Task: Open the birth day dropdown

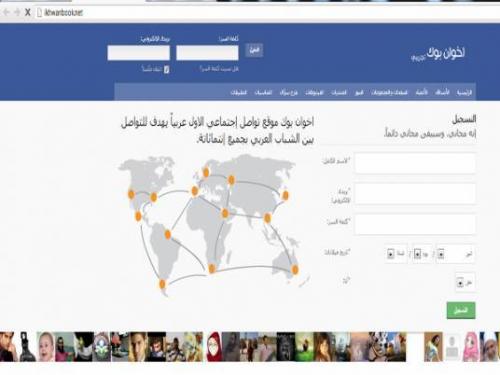Action: pyautogui.click(x=422, y=254)
